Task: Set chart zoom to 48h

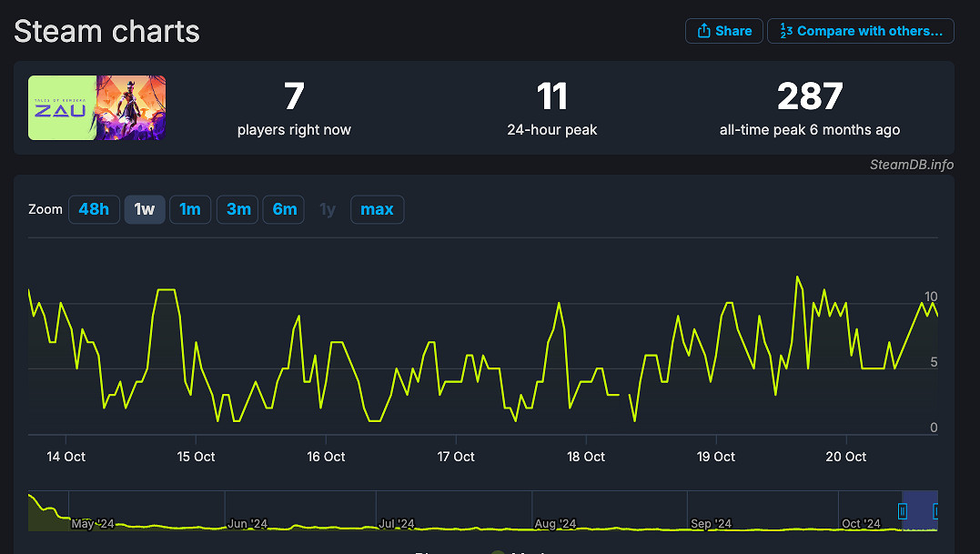Action: point(94,209)
